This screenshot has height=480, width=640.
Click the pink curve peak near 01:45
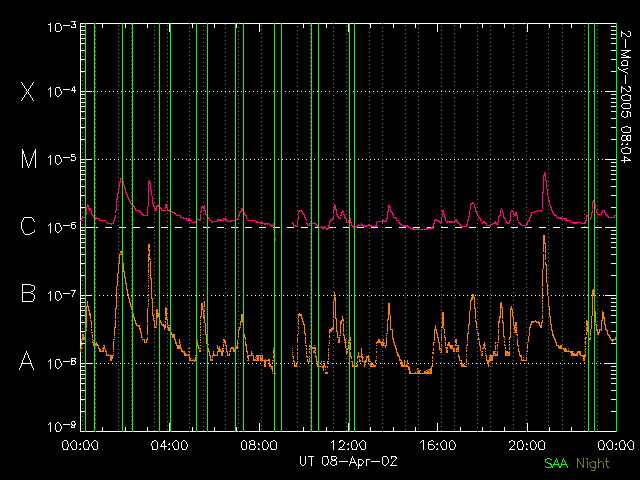(121, 179)
